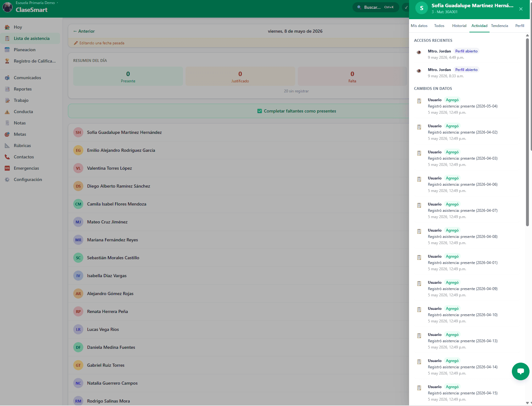Viewport: 532px width, 406px height.
Task: Select student Alejandro Gómez Rojas
Action: click(239, 294)
